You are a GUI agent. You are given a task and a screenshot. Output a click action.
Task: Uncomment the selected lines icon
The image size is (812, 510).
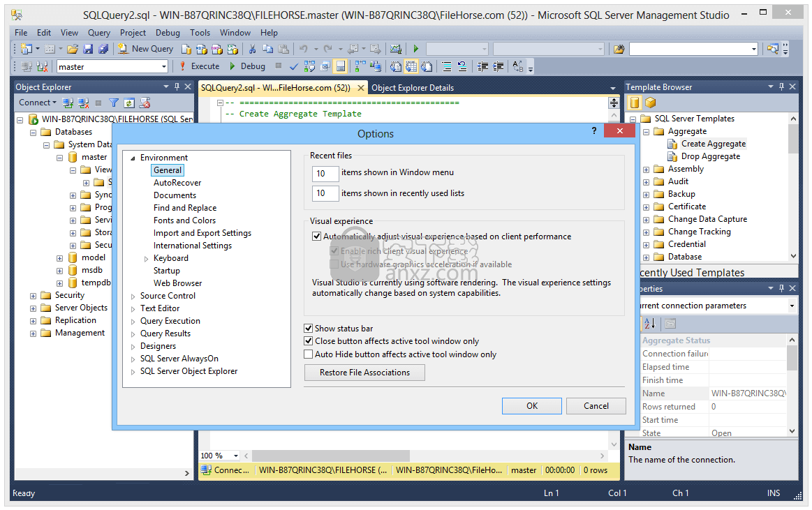[x=462, y=67]
